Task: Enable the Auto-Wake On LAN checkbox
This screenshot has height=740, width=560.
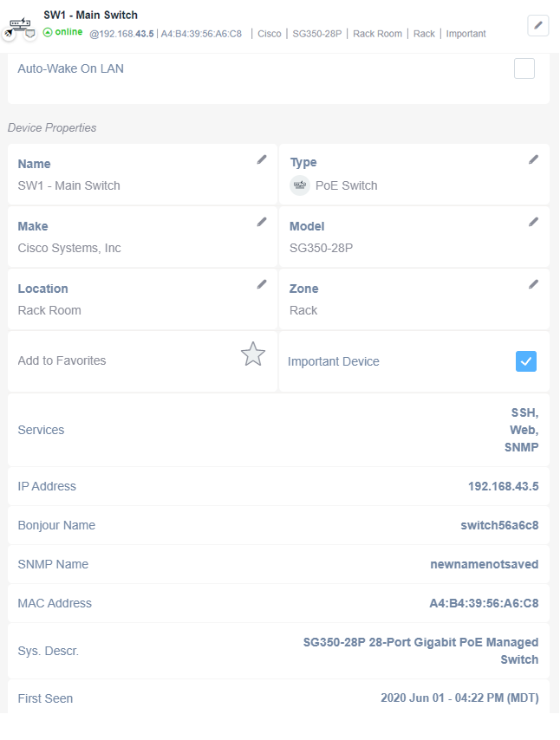Action: click(524, 68)
